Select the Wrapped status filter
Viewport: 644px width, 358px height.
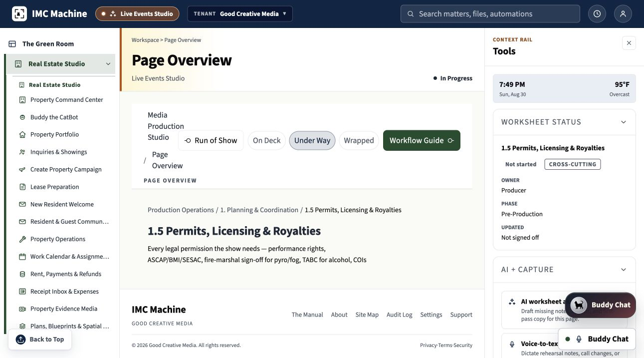tap(359, 140)
